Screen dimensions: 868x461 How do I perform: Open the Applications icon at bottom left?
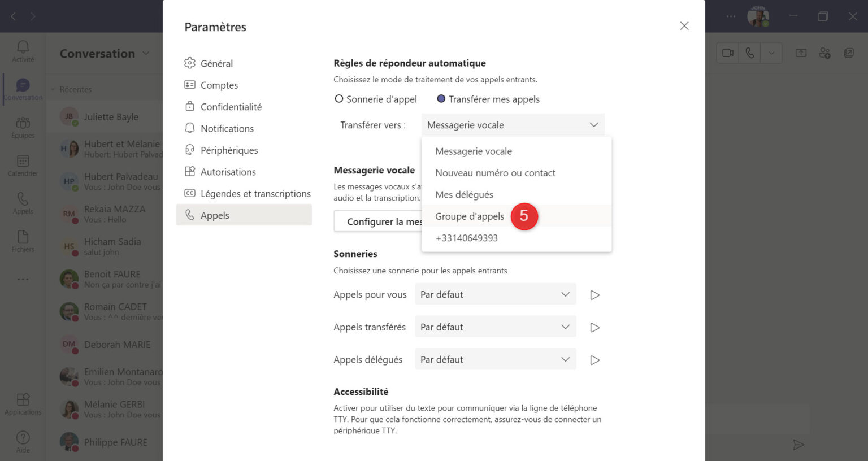(x=23, y=402)
